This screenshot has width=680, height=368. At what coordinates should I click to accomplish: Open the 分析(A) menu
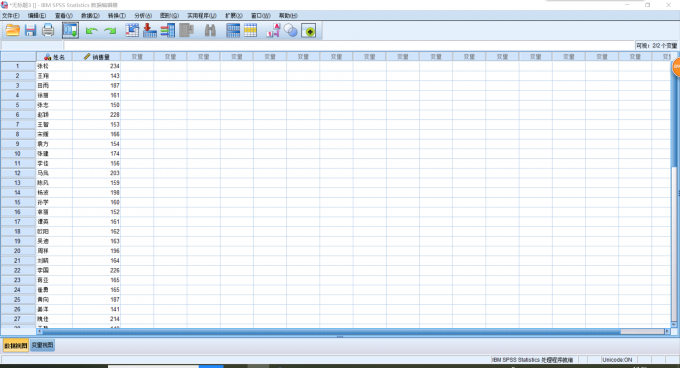tap(143, 16)
